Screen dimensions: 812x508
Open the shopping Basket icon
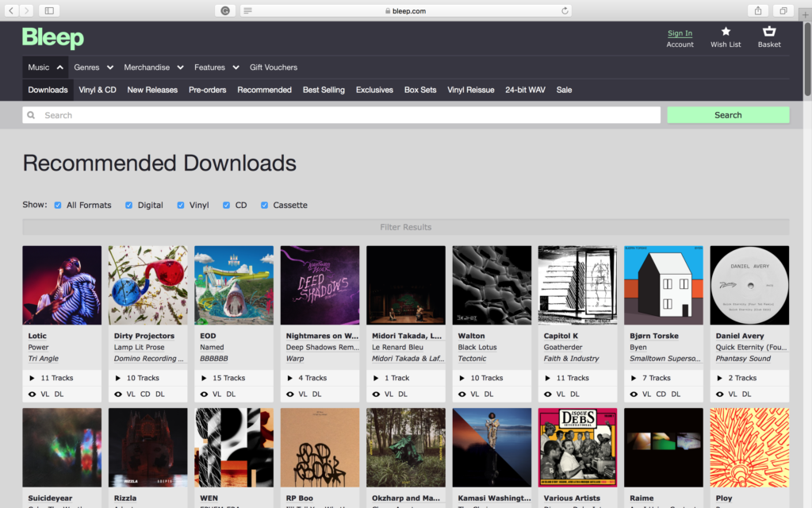[768, 33]
